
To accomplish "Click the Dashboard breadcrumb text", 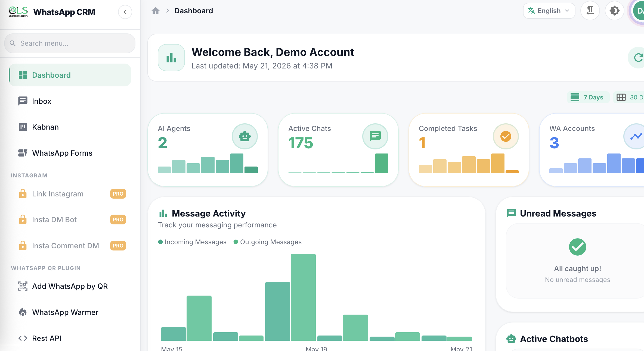I will [x=194, y=11].
